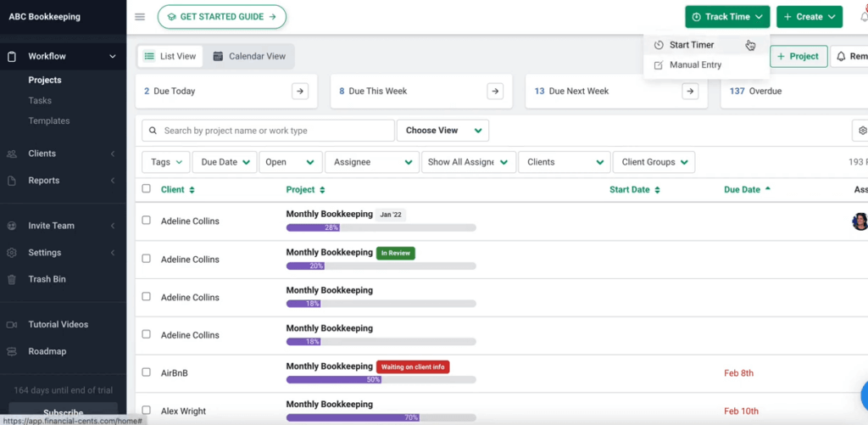Click the arrow beside Due Next Week
This screenshot has width=868, height=425.
[690, 92]
